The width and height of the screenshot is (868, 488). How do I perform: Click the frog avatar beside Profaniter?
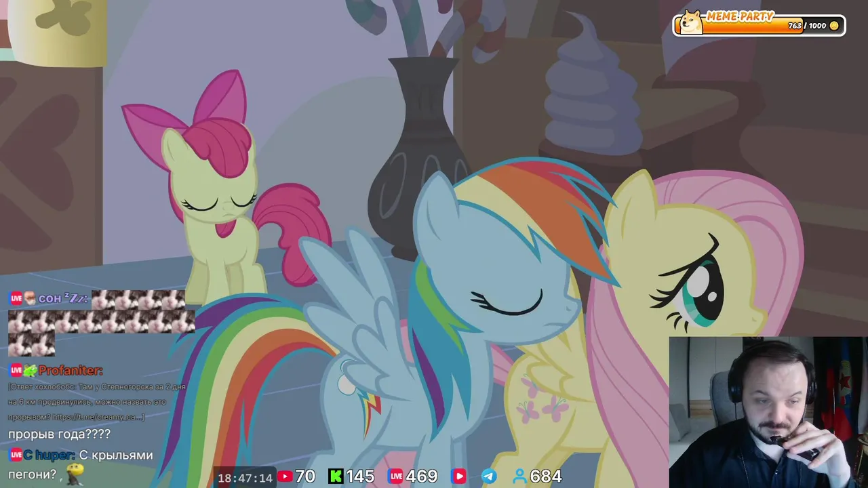[x=31, y=370]
